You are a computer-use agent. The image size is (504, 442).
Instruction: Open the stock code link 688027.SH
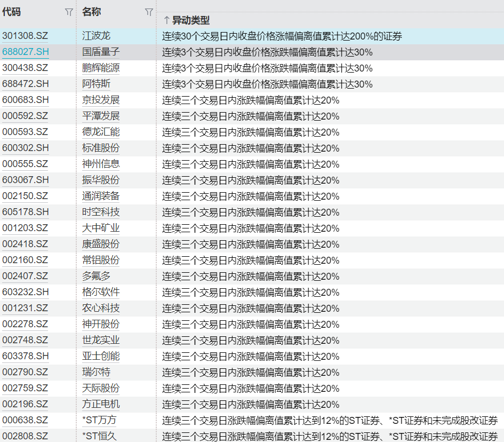[x=25, y=52]
